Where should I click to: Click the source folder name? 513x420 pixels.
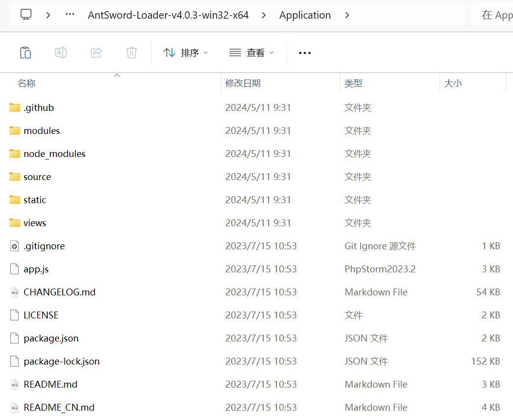point(37,177)
